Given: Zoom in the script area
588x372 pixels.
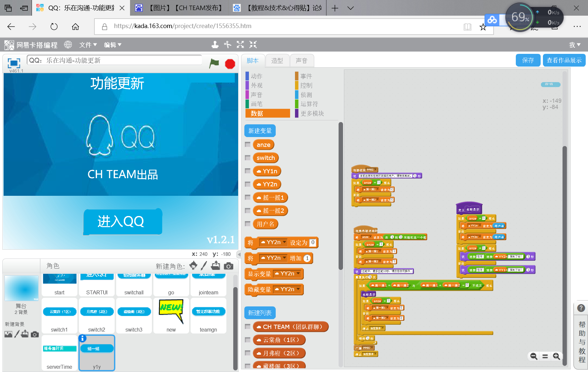Looking at the screenshot, I should [556, 356].
